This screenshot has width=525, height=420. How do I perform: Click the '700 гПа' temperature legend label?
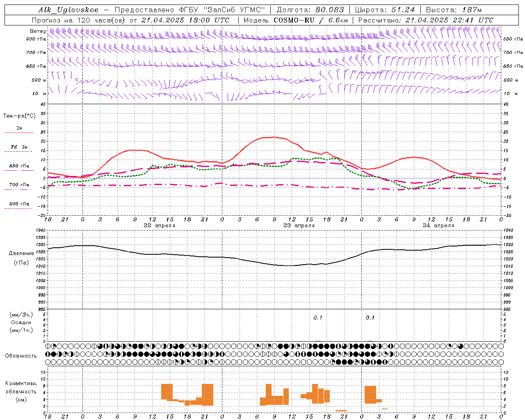[x=19, y=185]
